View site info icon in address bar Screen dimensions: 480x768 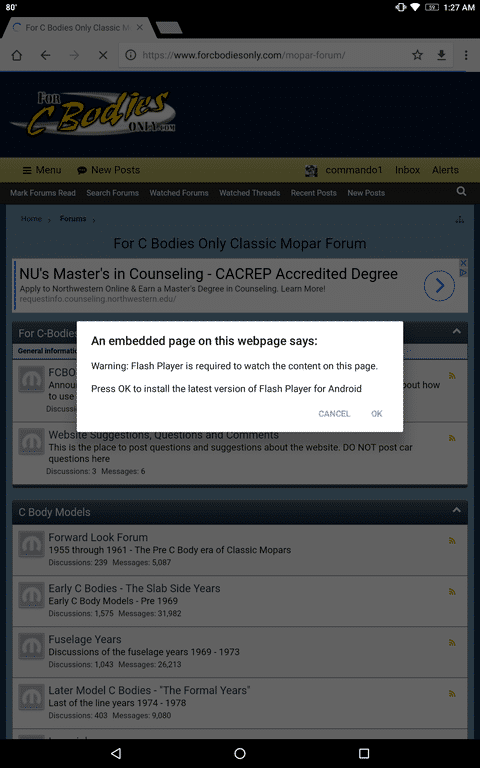tap(131, 55)
